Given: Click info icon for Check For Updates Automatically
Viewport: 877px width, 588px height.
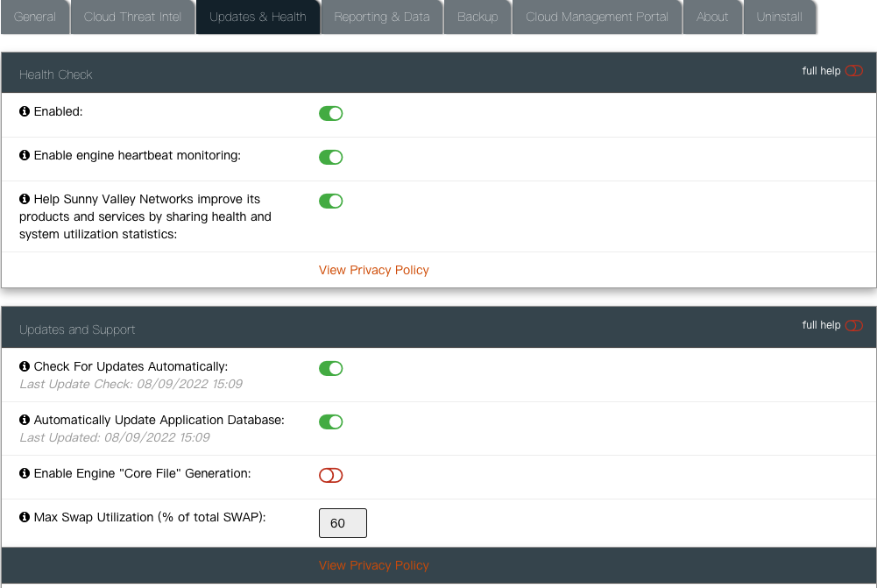Looking at the screenshot, I should point(25,367).
